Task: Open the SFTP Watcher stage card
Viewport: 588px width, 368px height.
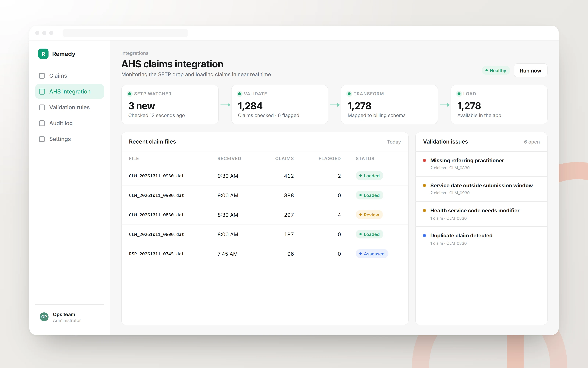Action: coord(170,105)
